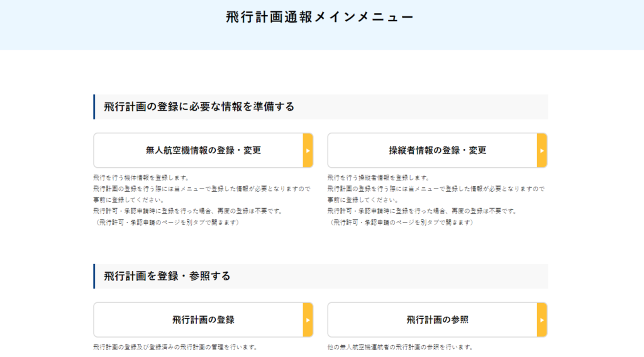Click yellow arrow on 飛行計画の参照 button
The width and height of the screenshot is (644, 357).
[541, 320]
